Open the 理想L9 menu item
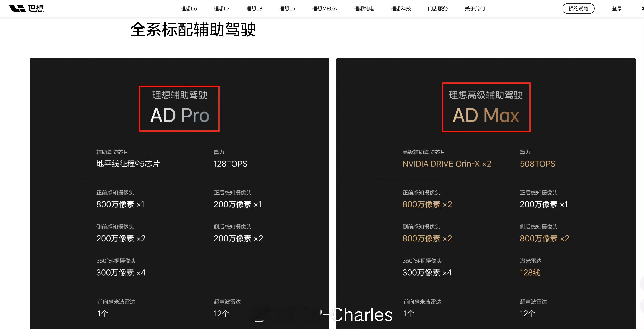 (287, 8)
